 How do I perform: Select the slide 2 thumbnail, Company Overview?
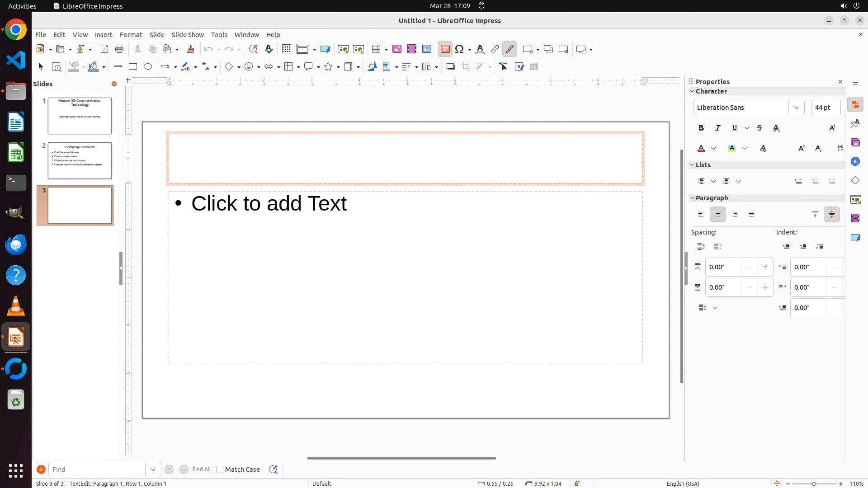coord(80,160)
